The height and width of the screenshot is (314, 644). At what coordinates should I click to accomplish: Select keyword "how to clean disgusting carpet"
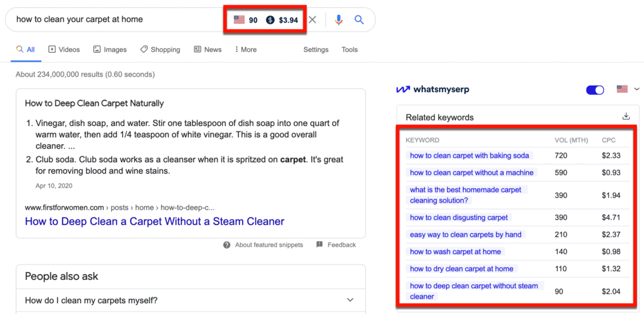(x=459, y=217)
